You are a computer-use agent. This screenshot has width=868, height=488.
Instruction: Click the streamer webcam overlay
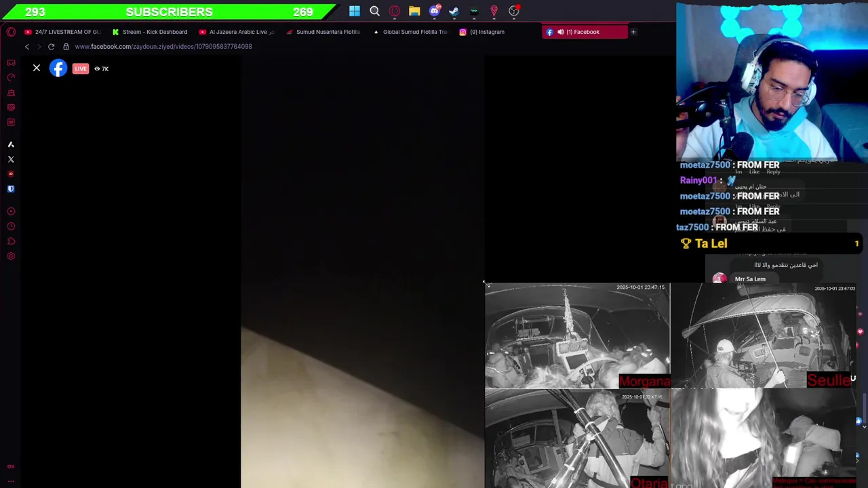point(772,81)
